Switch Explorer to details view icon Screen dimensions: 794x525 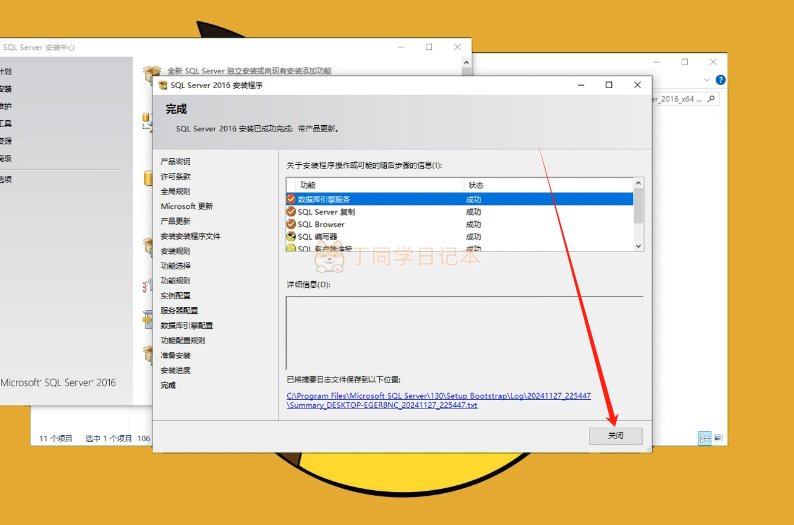coord(704,438)
